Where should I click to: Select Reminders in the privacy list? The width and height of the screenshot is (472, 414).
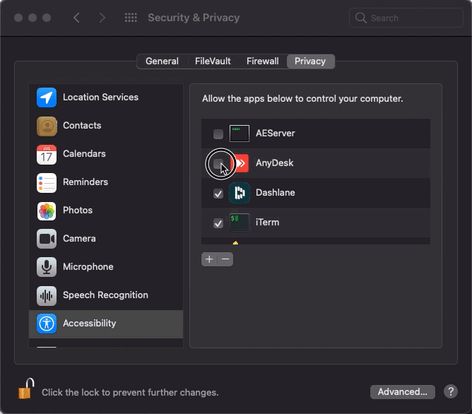pyautogui.click(x=106, y=182)
